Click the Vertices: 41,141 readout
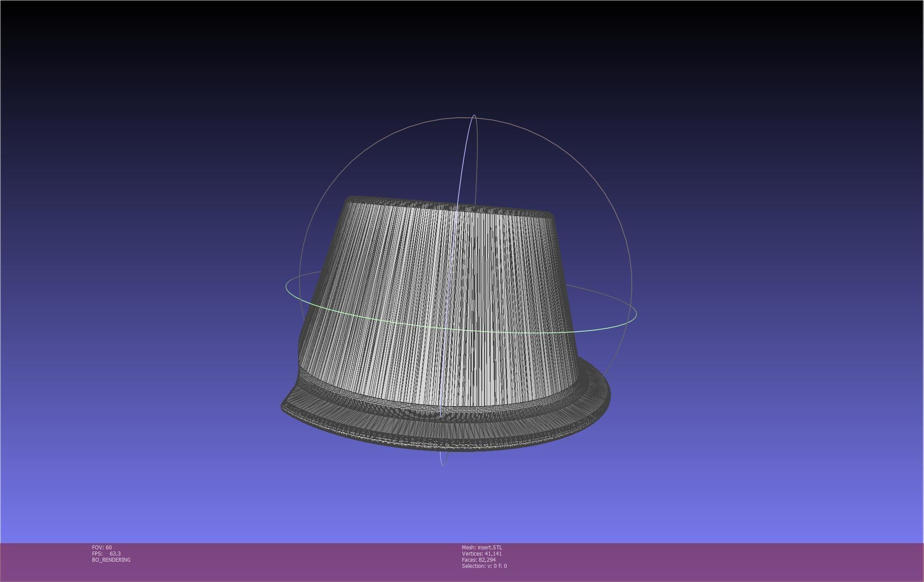 click(x=482, y=553)
